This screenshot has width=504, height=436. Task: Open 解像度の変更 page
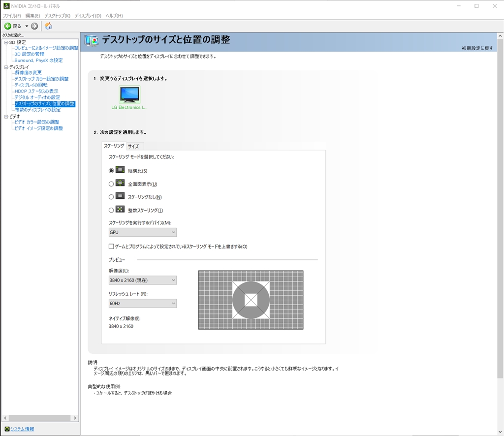28,73
